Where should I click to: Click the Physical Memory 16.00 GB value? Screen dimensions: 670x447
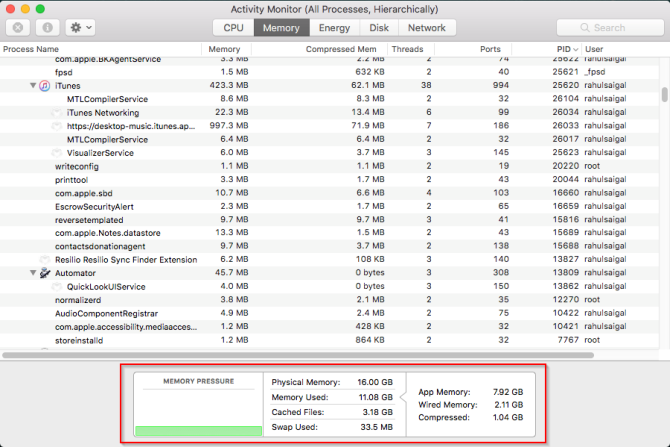pyautogui.click(x=375, y=382)
